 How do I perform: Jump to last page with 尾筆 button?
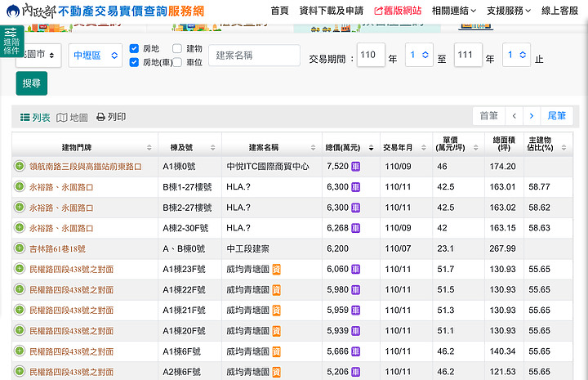click(x=556, y=116)
